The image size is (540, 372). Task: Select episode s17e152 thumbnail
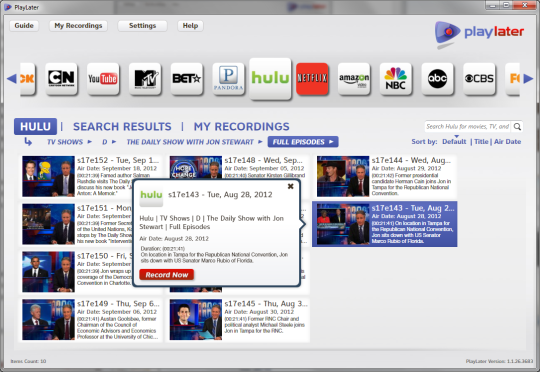click(x=48, y=176)
